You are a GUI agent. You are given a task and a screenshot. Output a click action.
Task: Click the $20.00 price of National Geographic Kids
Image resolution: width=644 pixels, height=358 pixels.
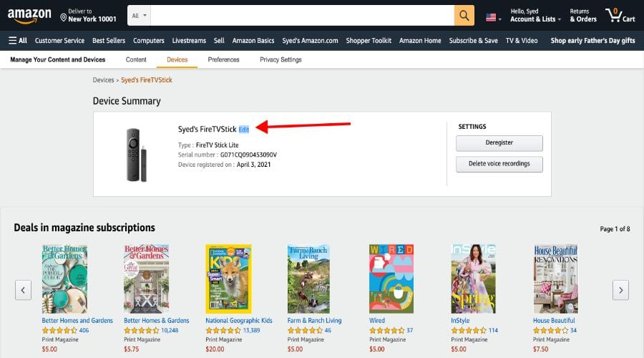click(215, 349)
